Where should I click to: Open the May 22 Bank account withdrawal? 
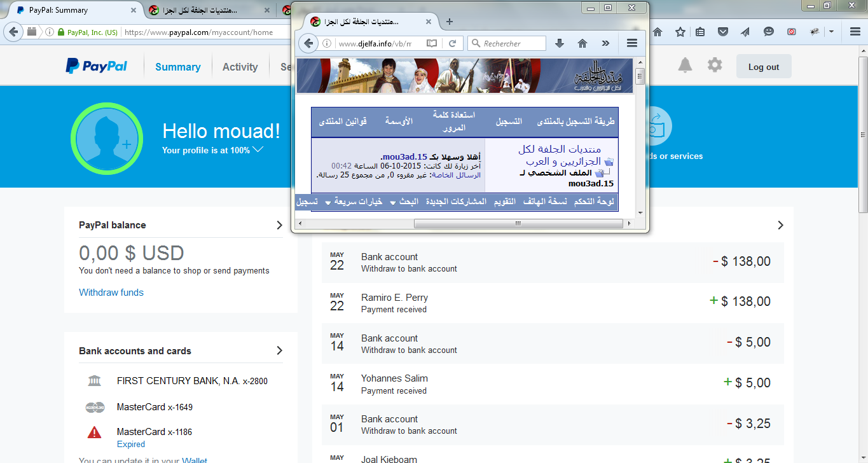553,262
